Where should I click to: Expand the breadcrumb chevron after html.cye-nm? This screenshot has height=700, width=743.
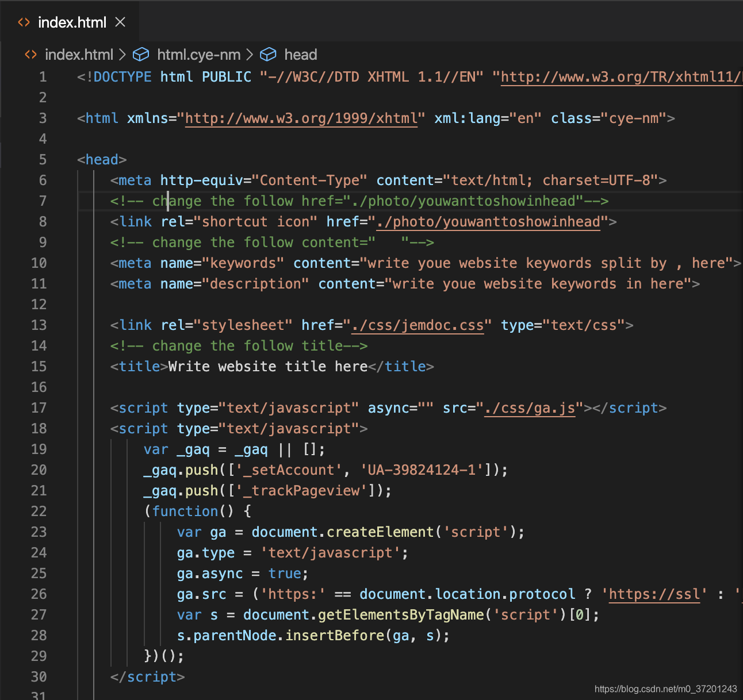click(x=249, y=55)
